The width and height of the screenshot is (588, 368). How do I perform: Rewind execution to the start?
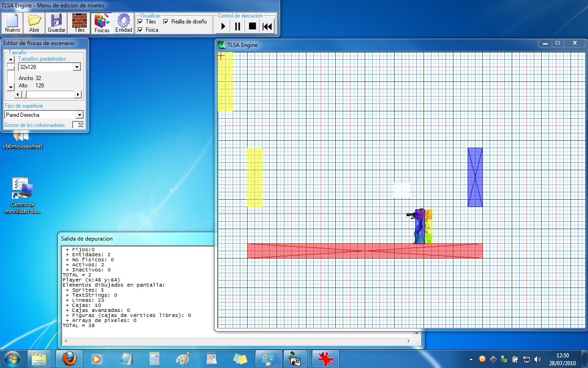point(267,26)
